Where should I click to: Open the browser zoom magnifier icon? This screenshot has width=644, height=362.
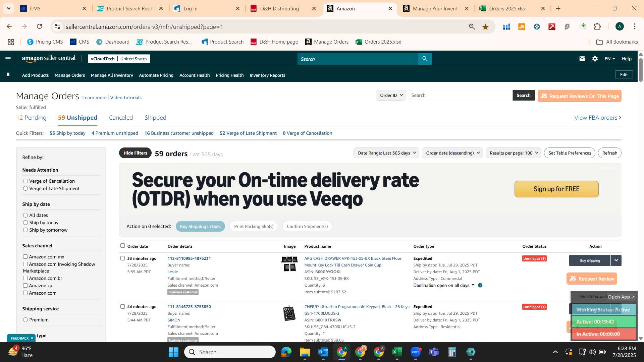click(x=472, y=27)
